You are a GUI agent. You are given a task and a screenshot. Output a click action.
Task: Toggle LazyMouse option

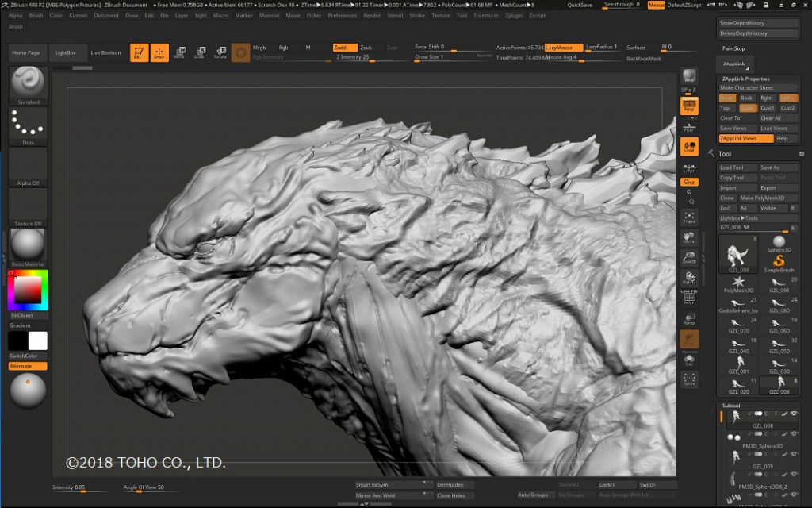coord(564,48)
